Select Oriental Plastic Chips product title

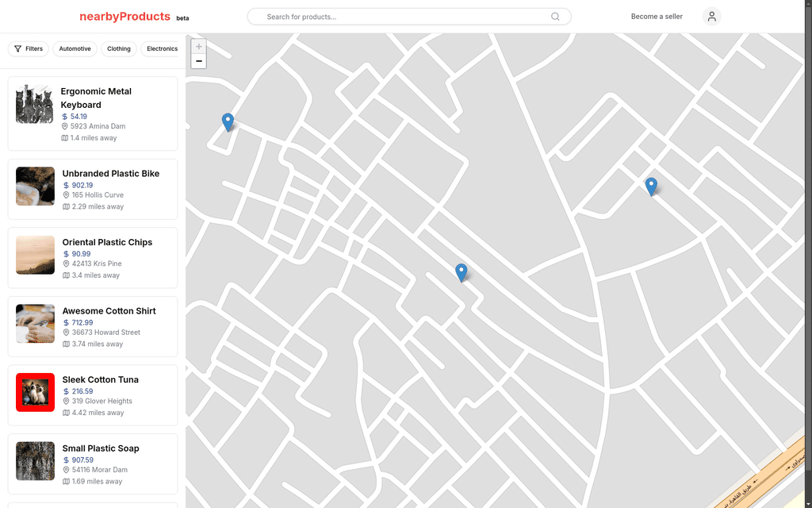[x=107, y=242]
